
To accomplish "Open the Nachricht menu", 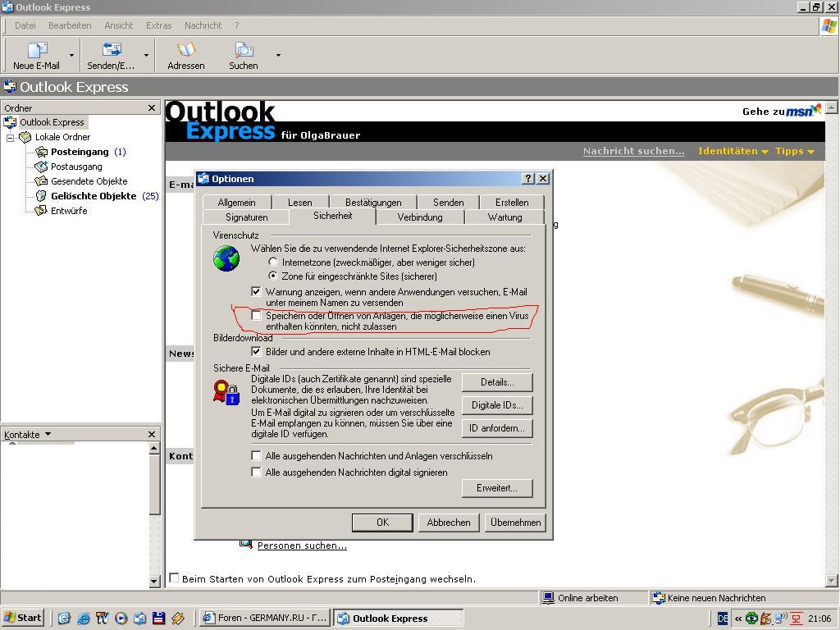I will tap(203, 25).
